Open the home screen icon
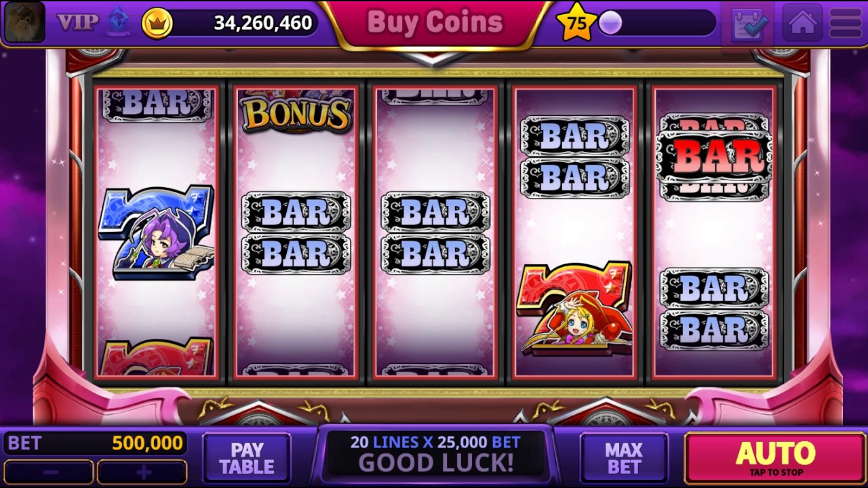 click(x=802, y=23)
